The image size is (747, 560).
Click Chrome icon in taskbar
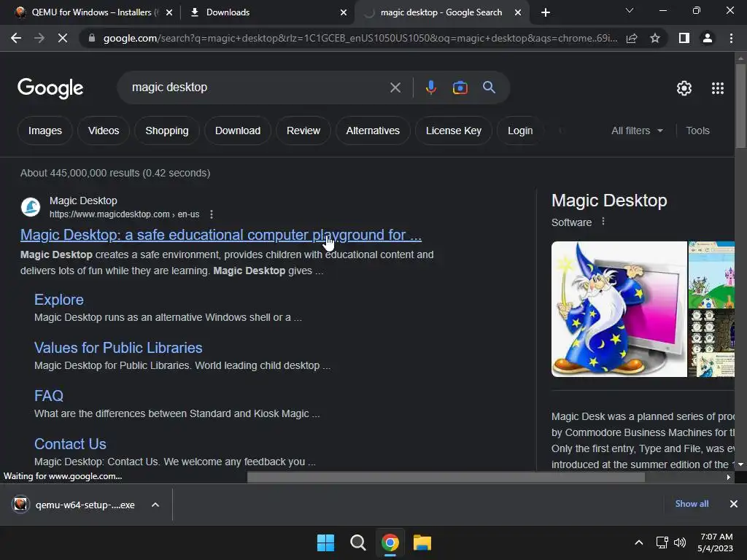(390, 542)
